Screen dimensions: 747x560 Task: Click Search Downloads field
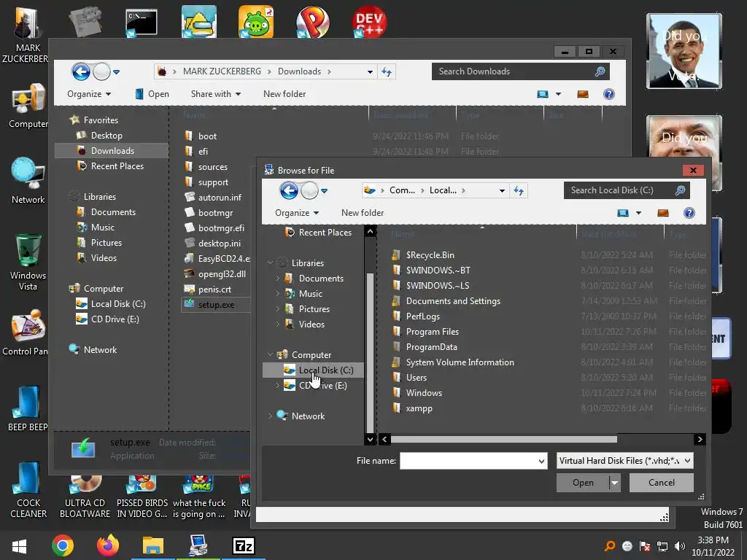[520, 71]
